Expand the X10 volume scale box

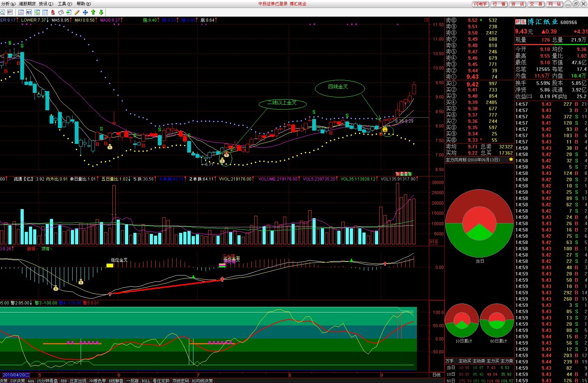433,242
